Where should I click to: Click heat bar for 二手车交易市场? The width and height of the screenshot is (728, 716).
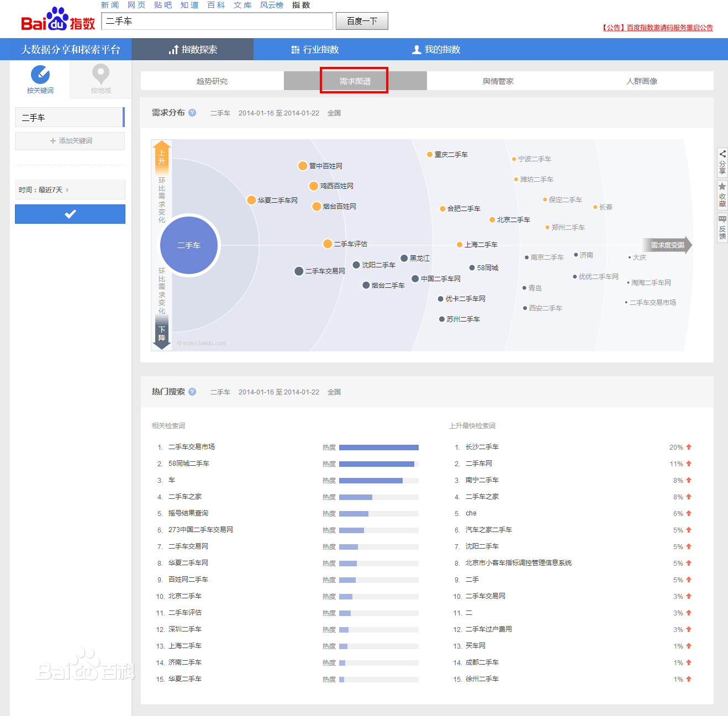379,447
